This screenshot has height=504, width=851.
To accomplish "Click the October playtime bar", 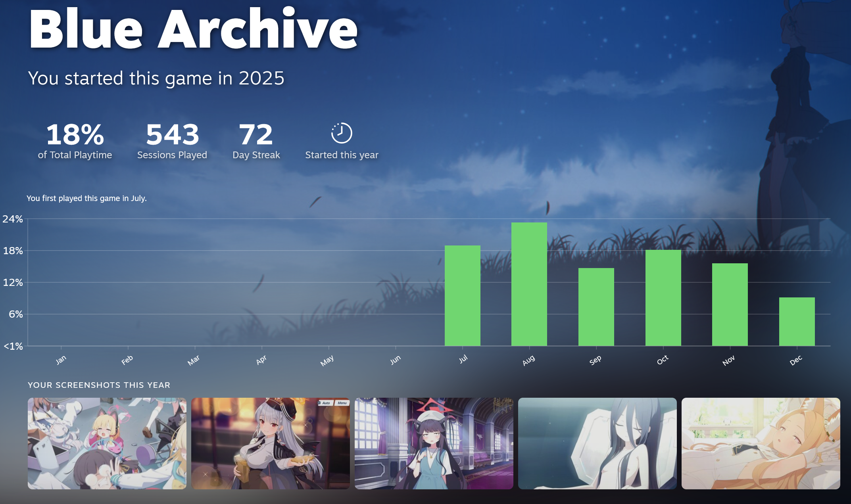I will pyautogui.click(x=663, y=297).
